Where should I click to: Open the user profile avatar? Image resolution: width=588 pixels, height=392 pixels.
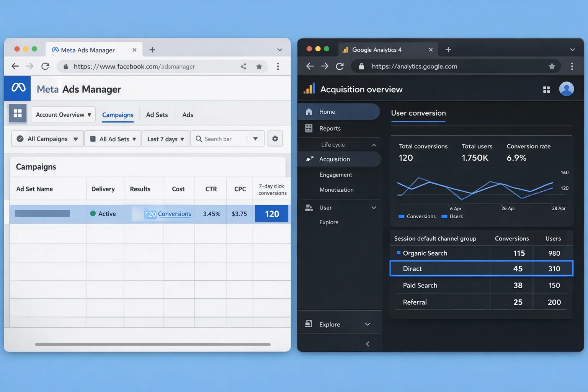point(566,89)
